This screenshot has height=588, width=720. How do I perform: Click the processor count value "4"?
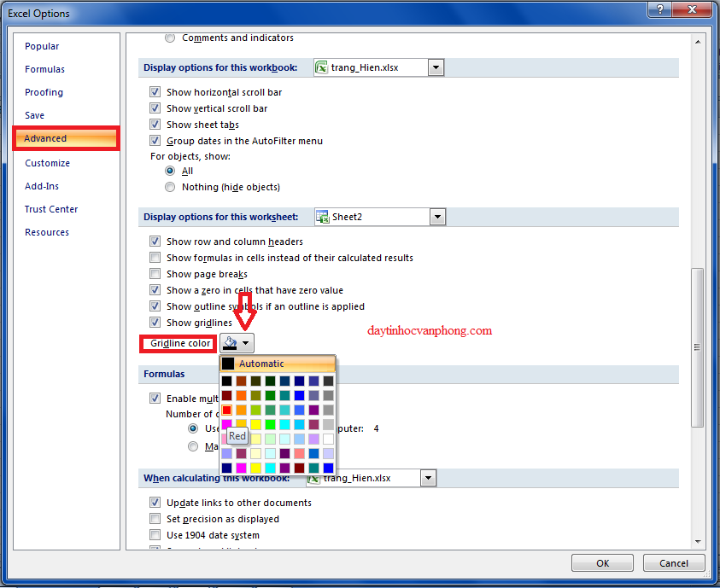point(376,429)
